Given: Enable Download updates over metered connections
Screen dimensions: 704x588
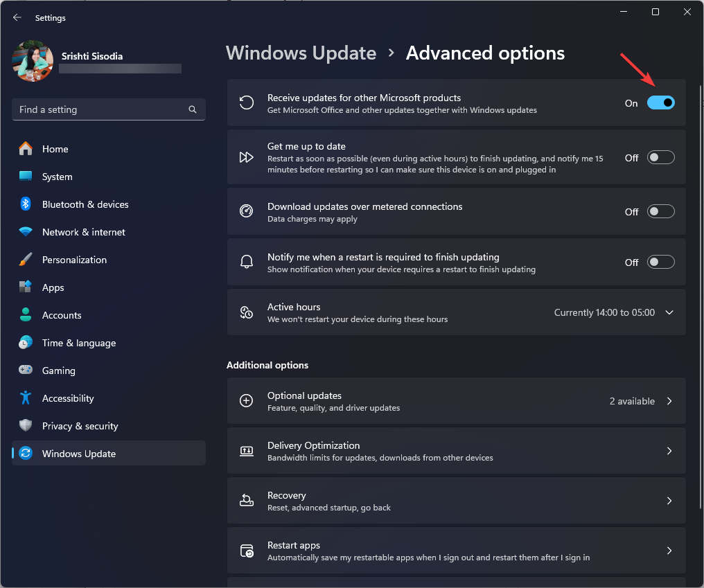Looking at the screenshot, I should tap(661, 211).
